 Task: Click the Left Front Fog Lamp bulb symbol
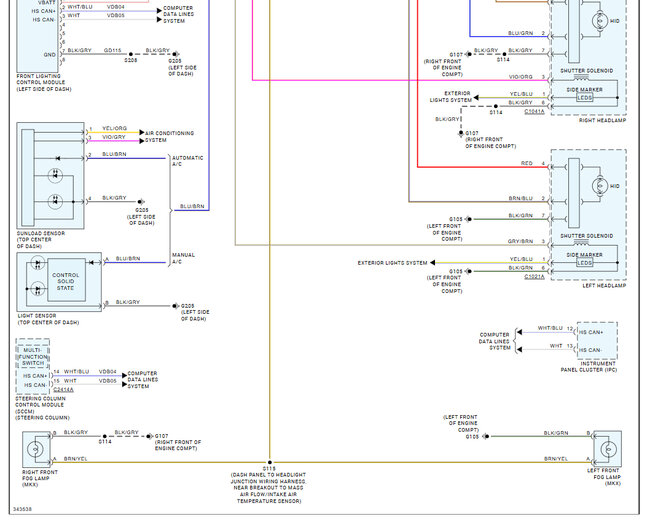pos(609,449)
